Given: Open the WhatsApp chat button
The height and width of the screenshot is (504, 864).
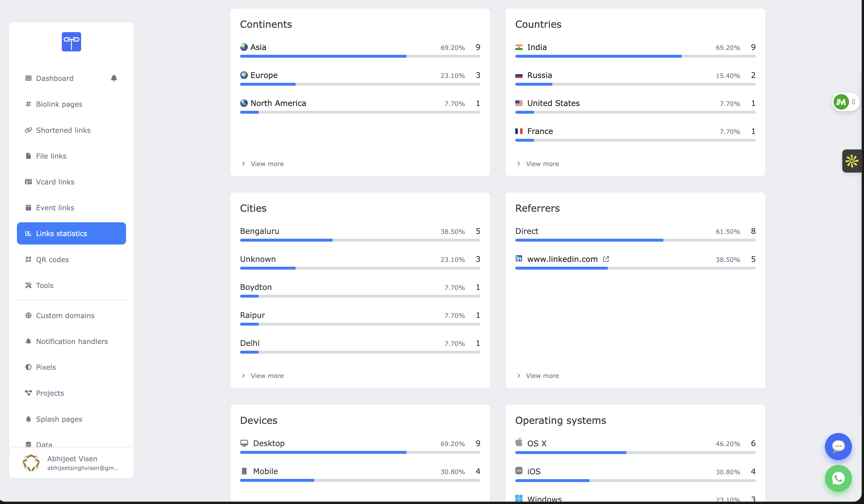Looking at the screenshot, I should click(x=838, y=478).
